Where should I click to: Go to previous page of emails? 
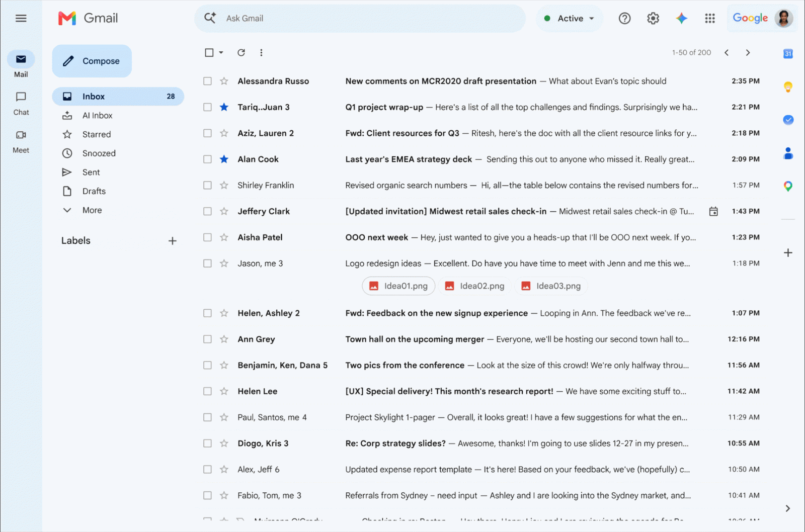coord(726,52)
